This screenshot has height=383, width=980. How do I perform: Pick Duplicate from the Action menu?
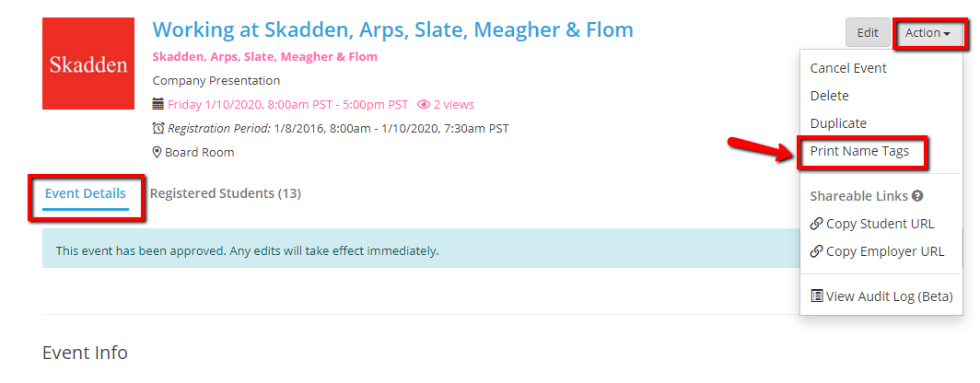pyautogui.click(x=838, y=123)
